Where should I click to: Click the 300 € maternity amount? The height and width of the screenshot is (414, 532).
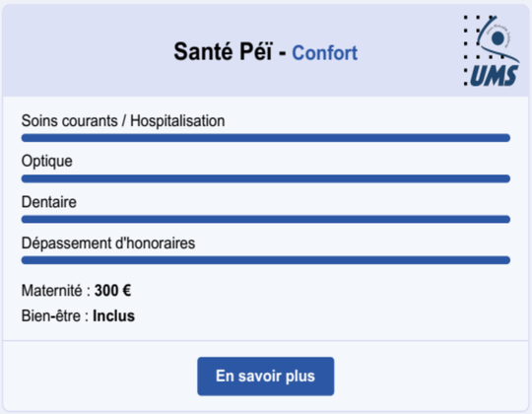(x=112, y=291)
